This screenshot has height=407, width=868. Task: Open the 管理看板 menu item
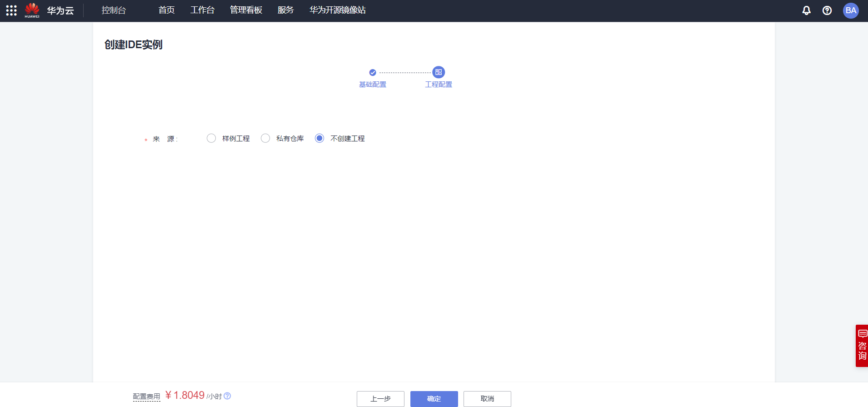click(x=246, y=10)
